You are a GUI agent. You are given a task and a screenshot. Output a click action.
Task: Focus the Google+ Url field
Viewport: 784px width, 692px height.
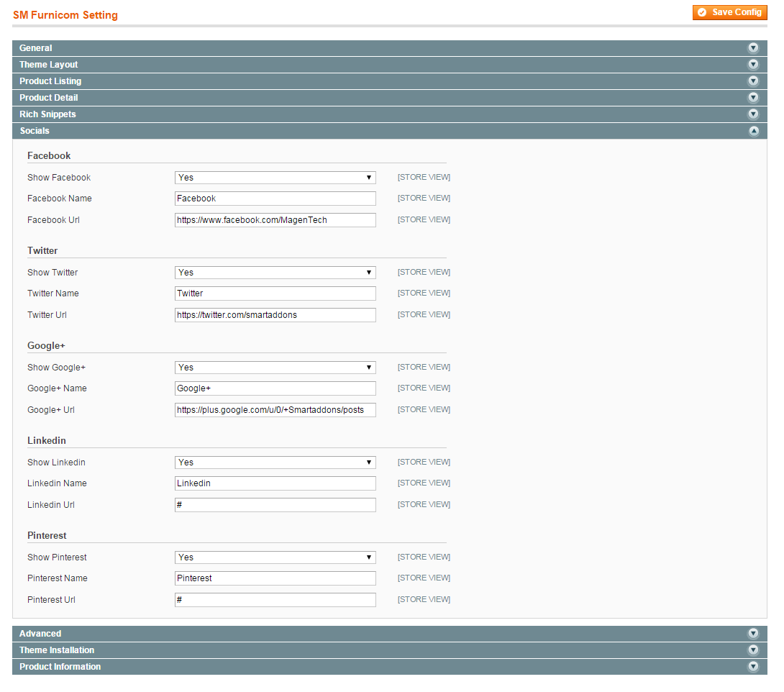coord(275,410)
